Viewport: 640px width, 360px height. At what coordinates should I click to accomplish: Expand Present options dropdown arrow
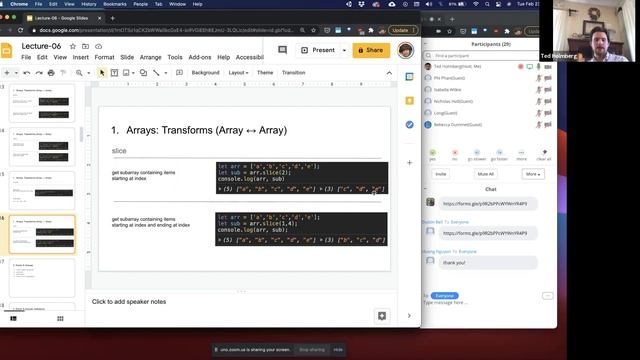344,50
